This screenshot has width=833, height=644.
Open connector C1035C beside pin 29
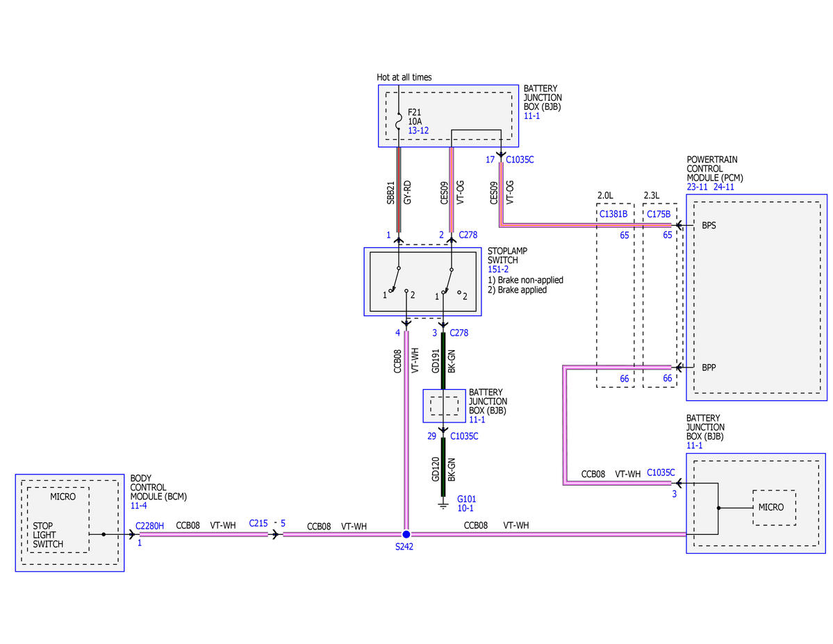pos(464,436)
